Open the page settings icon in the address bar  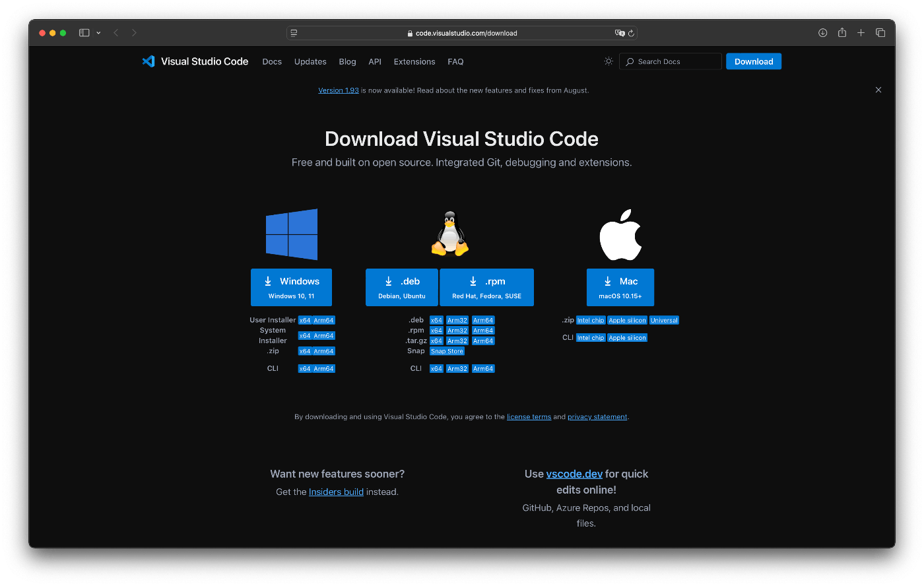(294, 33)
